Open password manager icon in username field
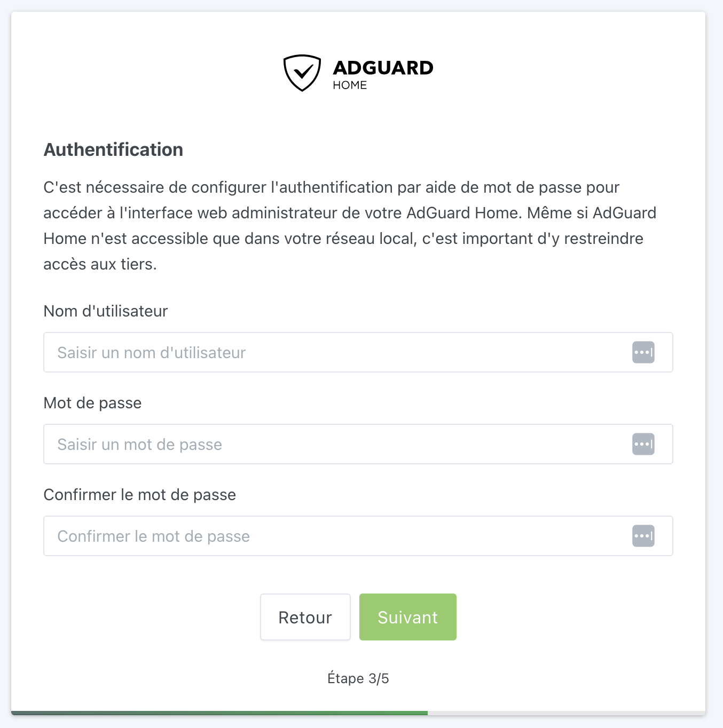The height and width of the screenshot is (728, 723). (643, 352)
